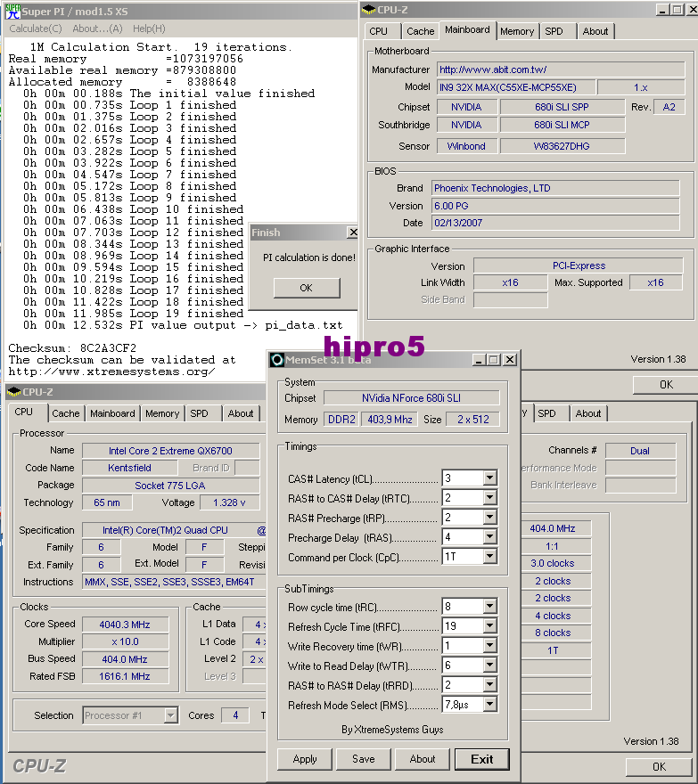The height and width of the screenshot is (784, 698).
Task: Click the Rated FSB 1616.1 MHz value
Action: coord(125,676)
